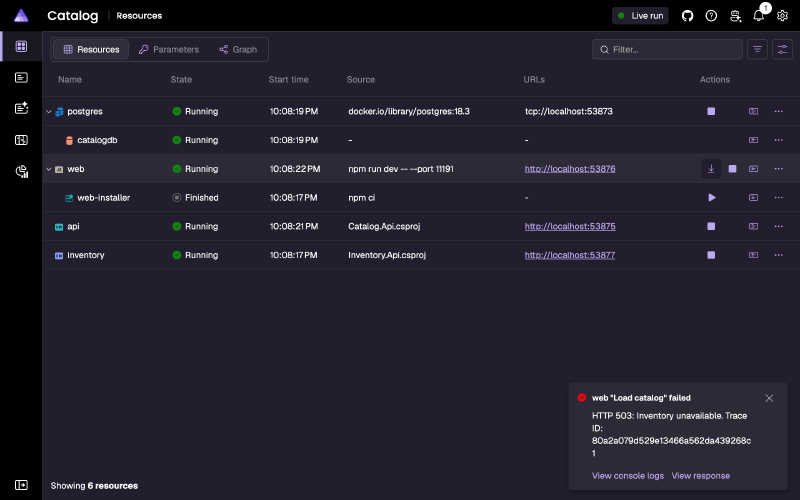Open the AI assistant icon in header
Screen dimensions: 800x500
click(x=735, y=16)
